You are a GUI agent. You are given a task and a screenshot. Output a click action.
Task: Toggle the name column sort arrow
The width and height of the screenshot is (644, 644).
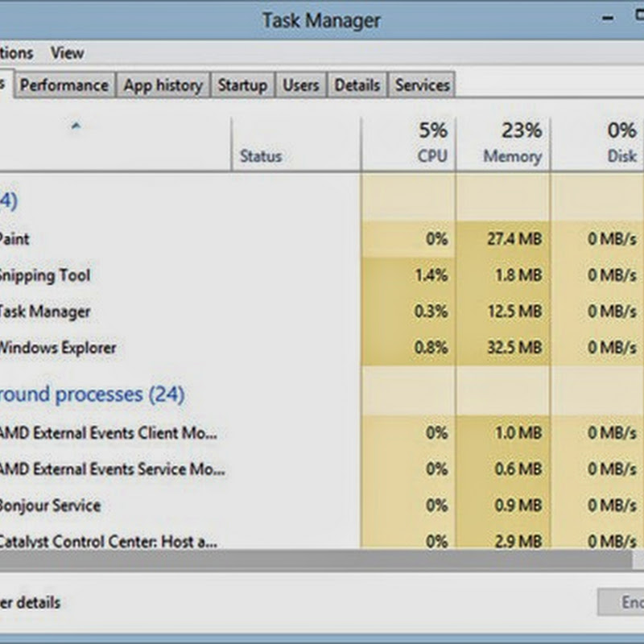[76, 126]
